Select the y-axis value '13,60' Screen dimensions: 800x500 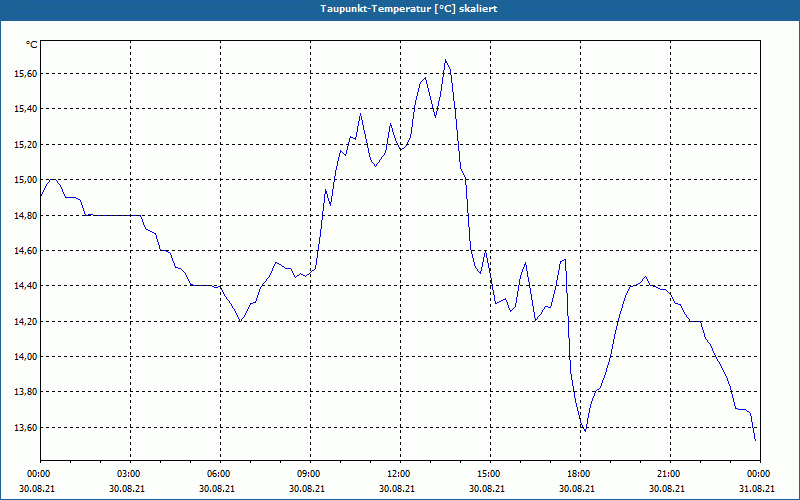point(26,428)
